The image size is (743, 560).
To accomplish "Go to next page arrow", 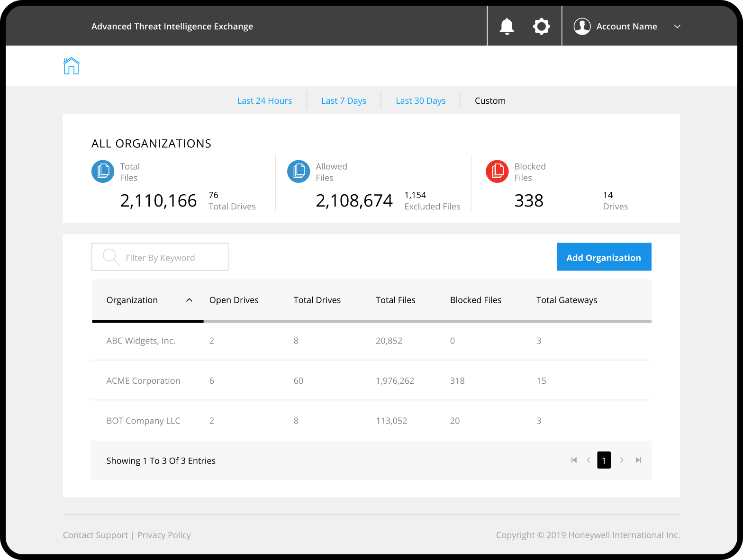I will pyautogui.click(x=622, y=460).
